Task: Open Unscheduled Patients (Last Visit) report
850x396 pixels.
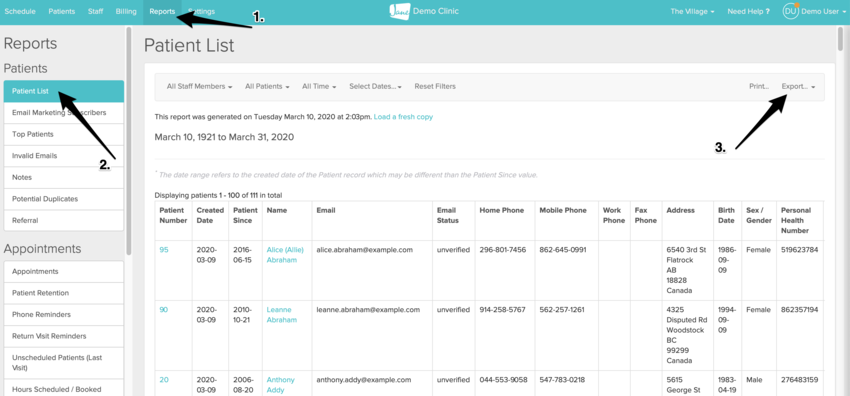Action: coord(63,363)
